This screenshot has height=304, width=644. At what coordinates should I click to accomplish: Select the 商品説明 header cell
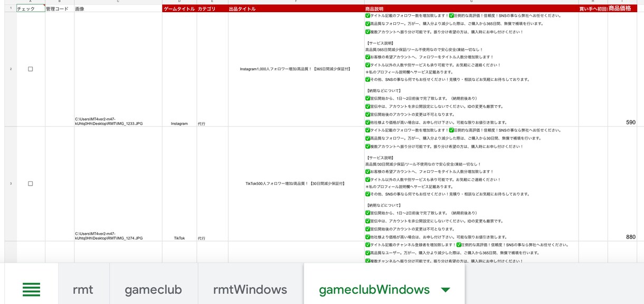pos(471,8)
